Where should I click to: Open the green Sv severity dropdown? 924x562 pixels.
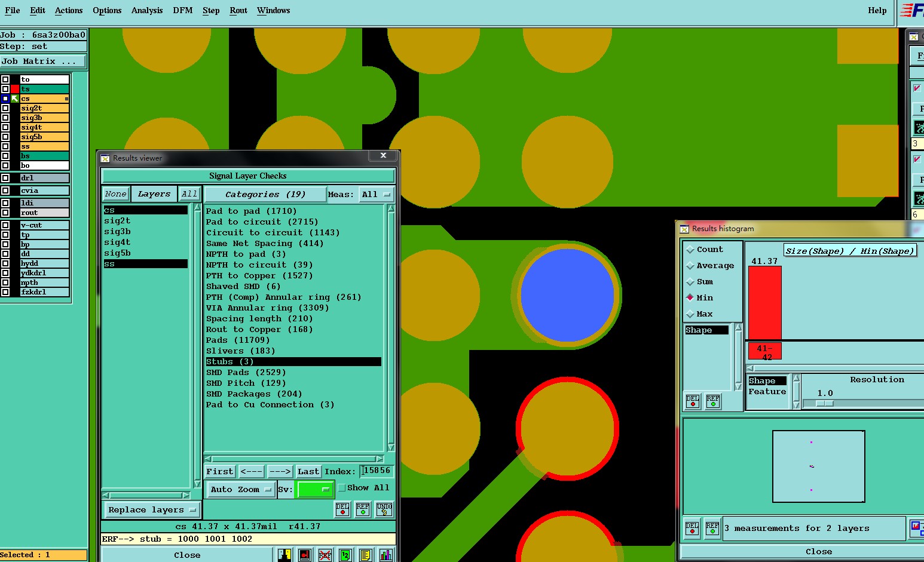pyautogui.click(x=314, y=489)
